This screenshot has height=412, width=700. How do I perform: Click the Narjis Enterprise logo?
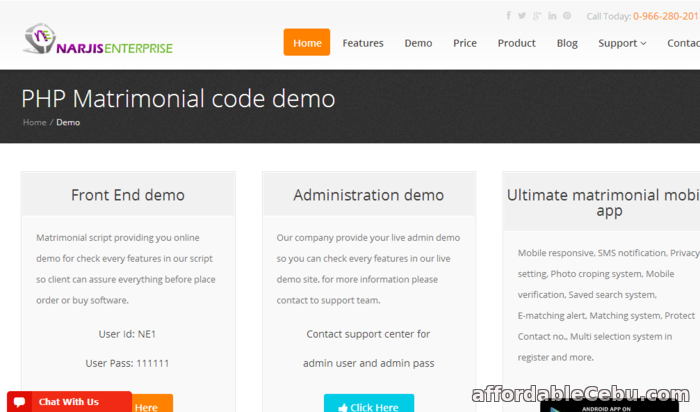[x=98, y=40]
